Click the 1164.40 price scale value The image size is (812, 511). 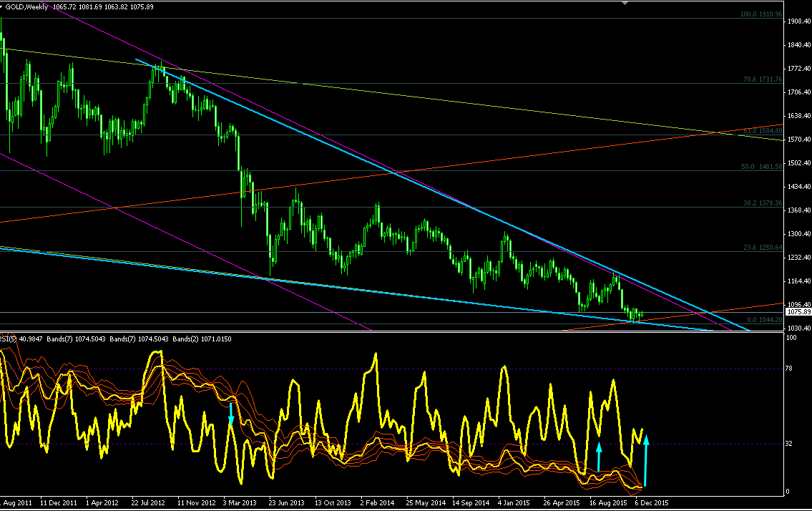(799, 281)
